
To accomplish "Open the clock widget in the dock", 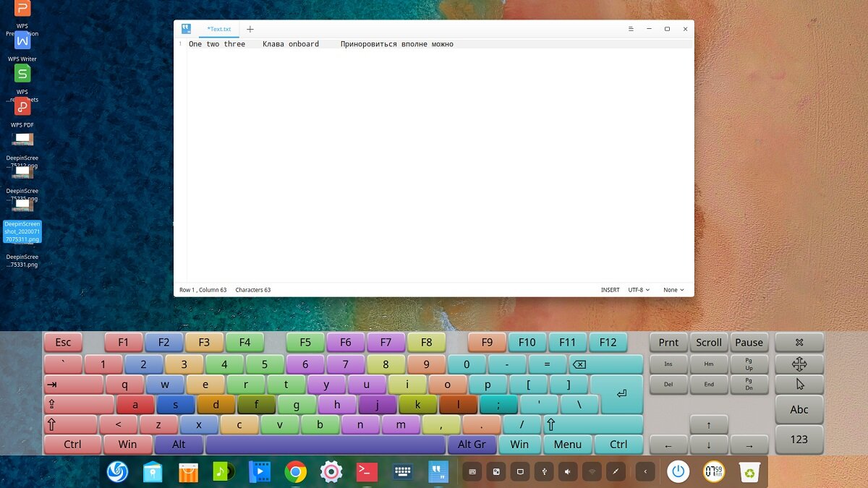I will [714, 472].
